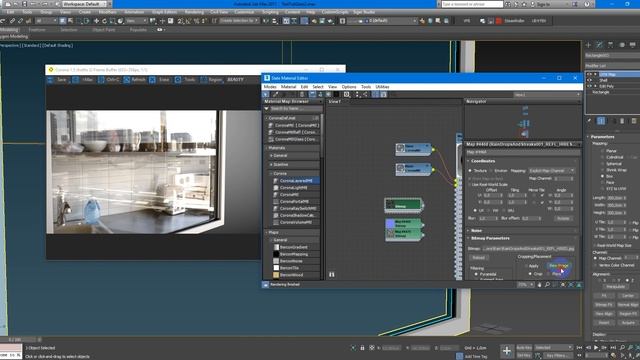Toggle Use Real-World Scale checkbox
The image size is (640, 360).
pyautogui.click(x=470, y=184)
